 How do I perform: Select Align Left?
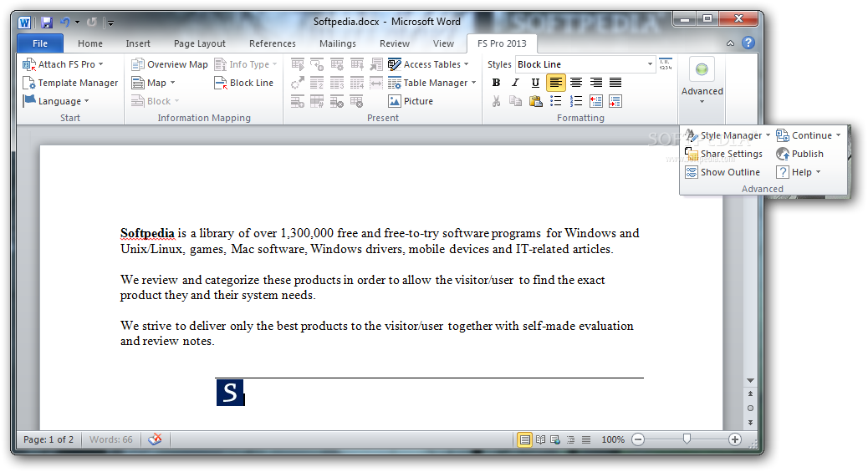click(x=556, y=83)
